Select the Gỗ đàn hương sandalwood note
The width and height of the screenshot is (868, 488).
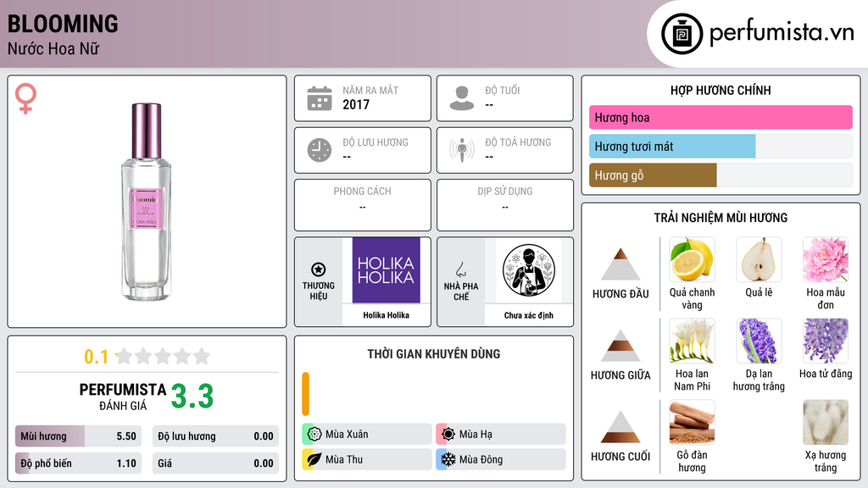pyautogui.click(x=692, y=423)
